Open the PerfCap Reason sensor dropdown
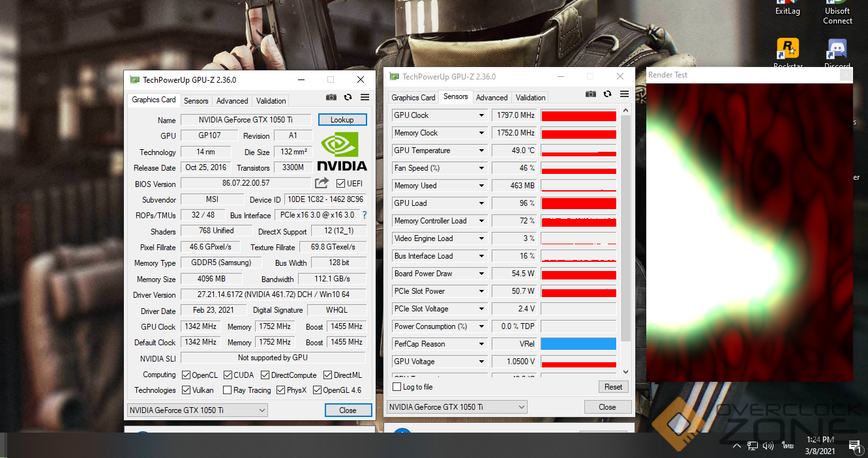 coord(481,344)
